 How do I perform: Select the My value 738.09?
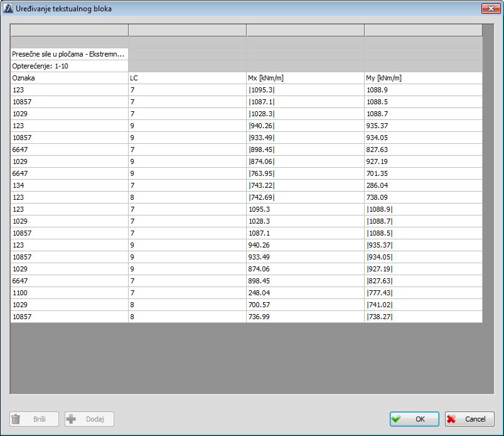coord(423,197)
